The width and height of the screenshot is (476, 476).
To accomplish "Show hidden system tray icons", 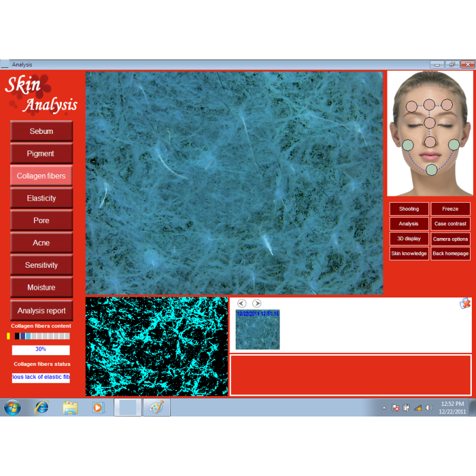I will [x=384, y=408].
